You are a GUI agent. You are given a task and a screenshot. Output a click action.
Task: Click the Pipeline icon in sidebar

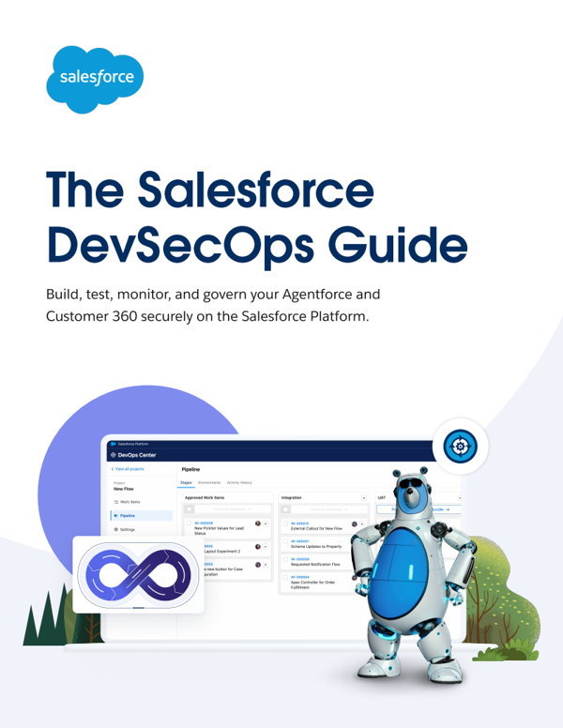[x=116, y=515]
